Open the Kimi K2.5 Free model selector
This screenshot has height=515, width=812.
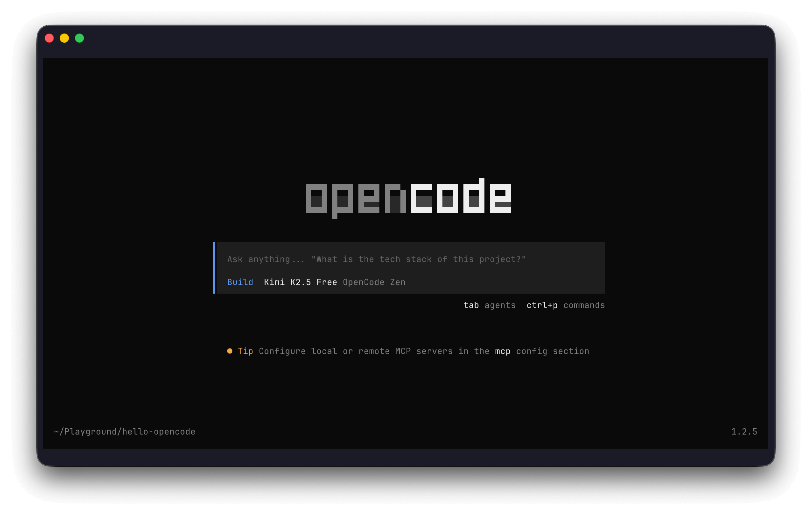(300, 282)
